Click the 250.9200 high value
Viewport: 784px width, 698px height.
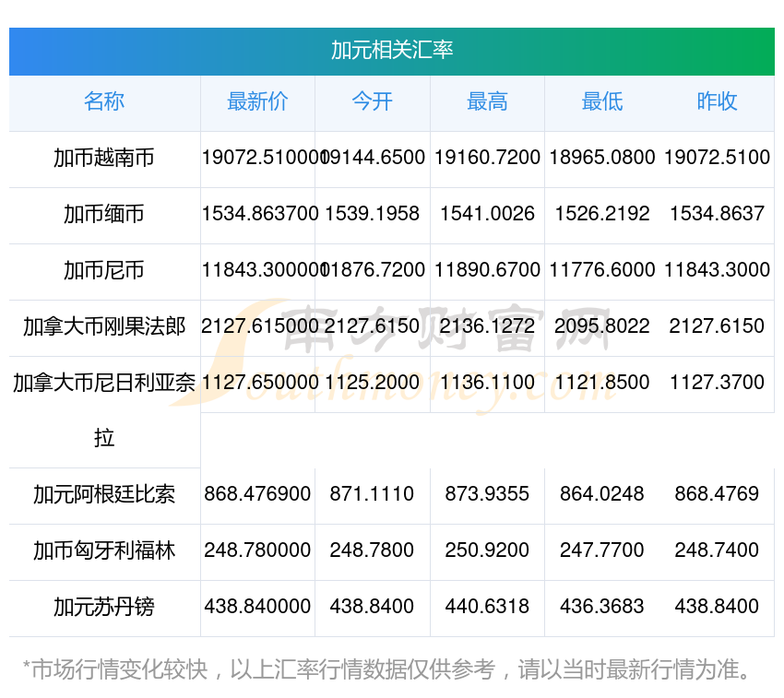pyautogui.click(x=488, y=550)
